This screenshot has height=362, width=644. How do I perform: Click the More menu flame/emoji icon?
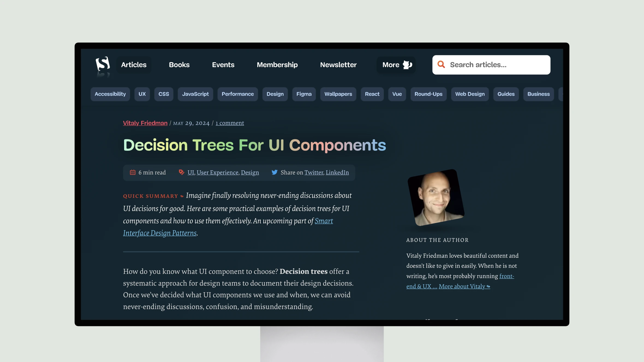click(x=407, y=65)
